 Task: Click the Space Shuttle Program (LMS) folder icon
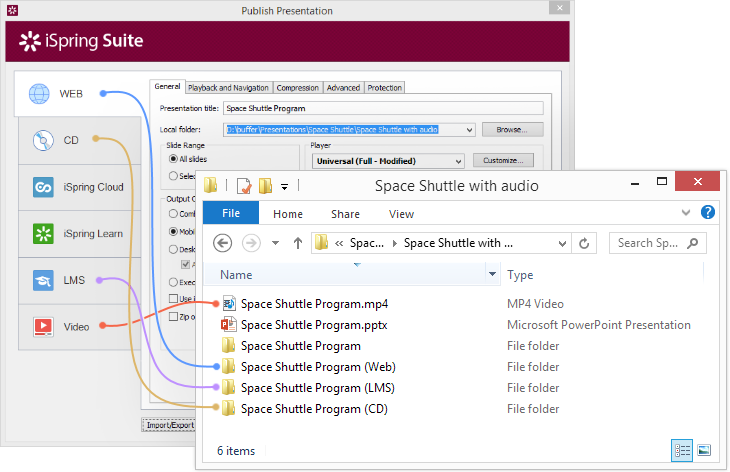[x=228, y=388]
